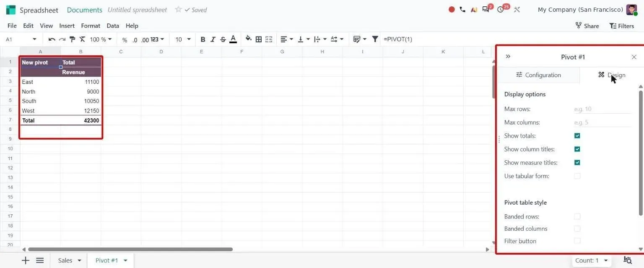Click the red recording indicator
This screenshot has width=644, height=268.
coord(452,9)
